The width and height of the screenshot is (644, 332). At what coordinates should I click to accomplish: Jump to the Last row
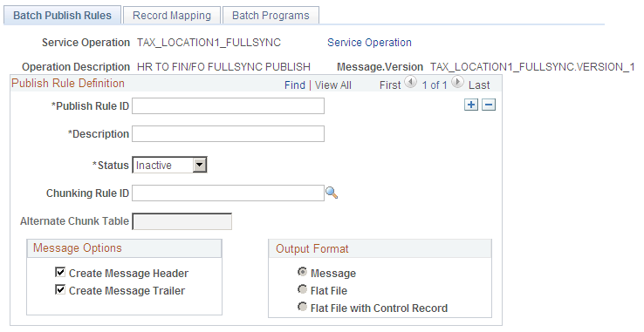[x=479, y=85]
